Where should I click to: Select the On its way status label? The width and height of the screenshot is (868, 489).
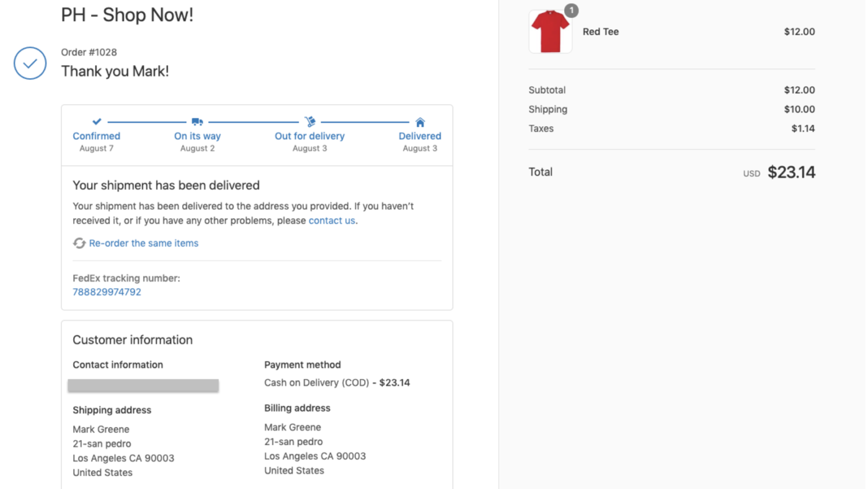point(197,136)
